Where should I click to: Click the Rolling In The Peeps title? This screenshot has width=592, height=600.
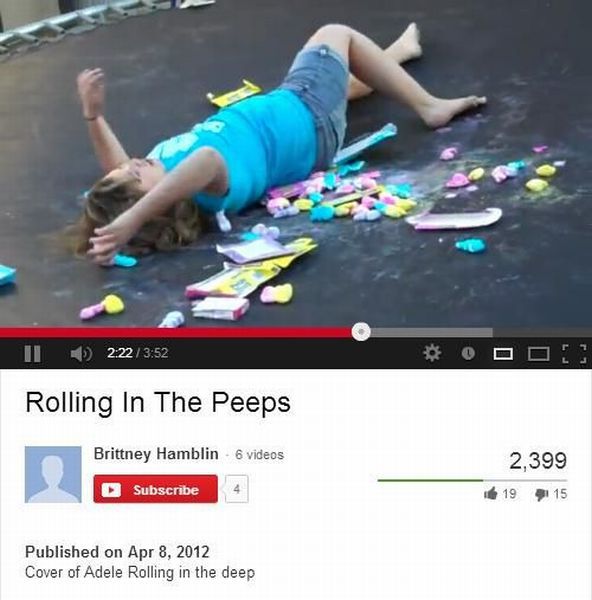pyautogui.click(x=158, y=403)
